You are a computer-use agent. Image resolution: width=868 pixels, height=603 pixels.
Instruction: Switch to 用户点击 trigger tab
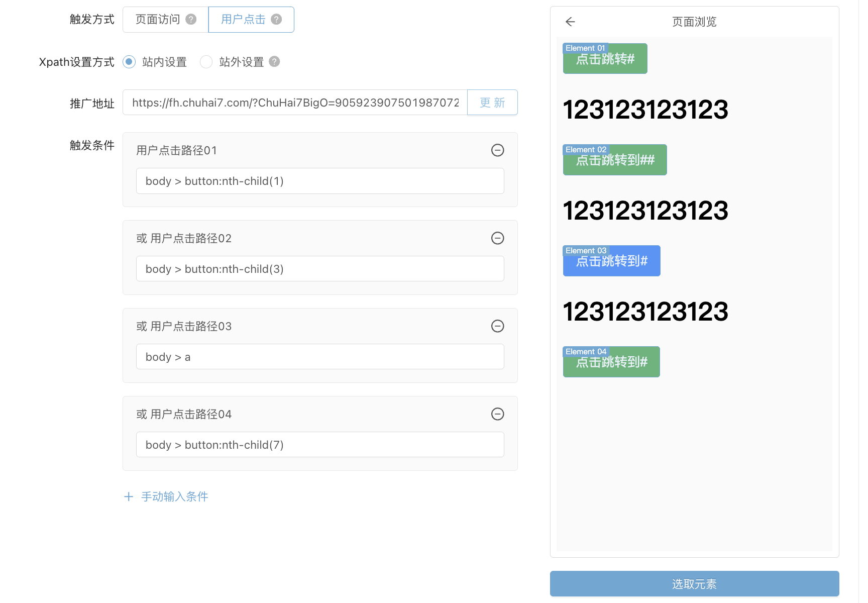[243, 20]
